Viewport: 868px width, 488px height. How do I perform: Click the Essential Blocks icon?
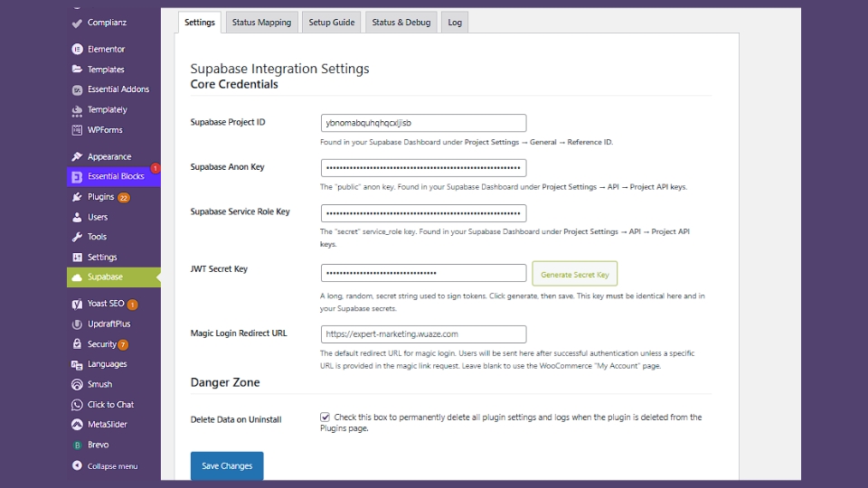coord(77,176)
